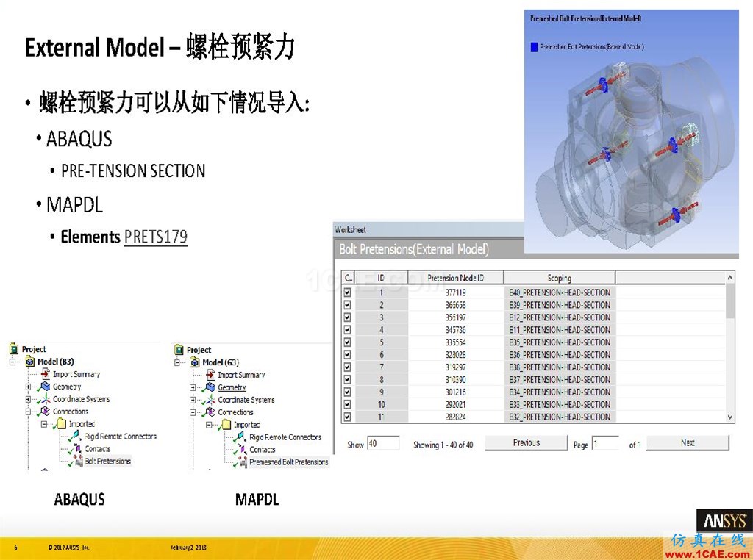This screenshot has width=753, height=560.
Task: Click the PRETS179 underlined link
Action: [156, 237]
